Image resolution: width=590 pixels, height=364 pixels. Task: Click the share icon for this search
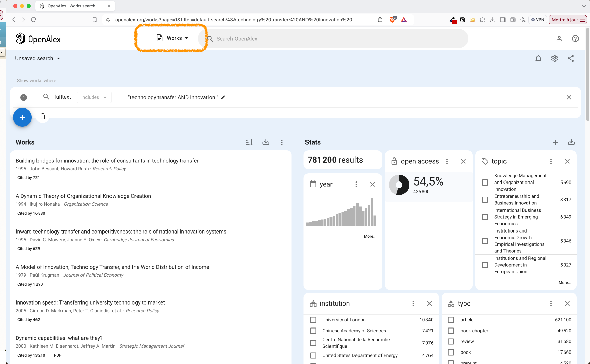[571, 59]
